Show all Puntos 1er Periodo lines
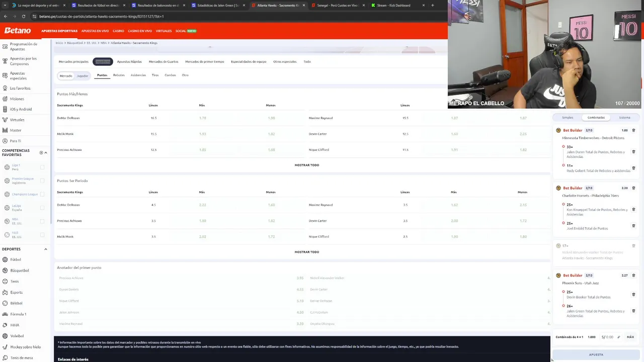The image size is (644, 362). click(x=307, y=252)
